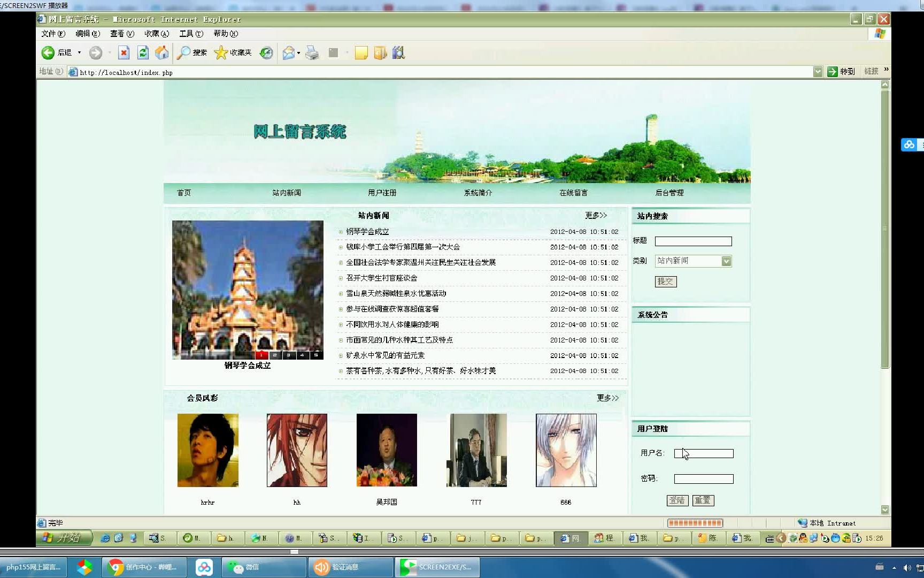Stop page loading with red X icon
The height and width of the screenshot is (578, 924).
click(124, 52)
